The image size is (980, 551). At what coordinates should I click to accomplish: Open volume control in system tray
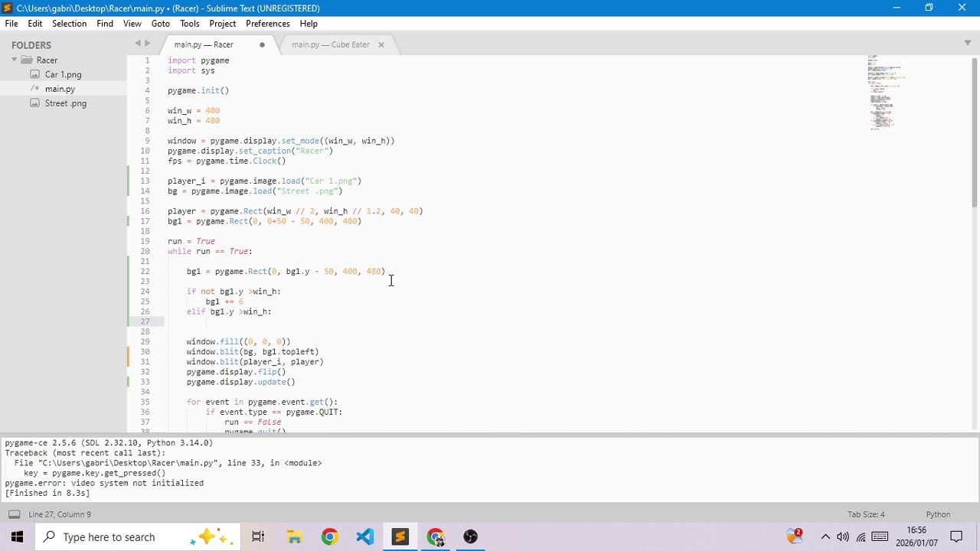click(843, 536)
